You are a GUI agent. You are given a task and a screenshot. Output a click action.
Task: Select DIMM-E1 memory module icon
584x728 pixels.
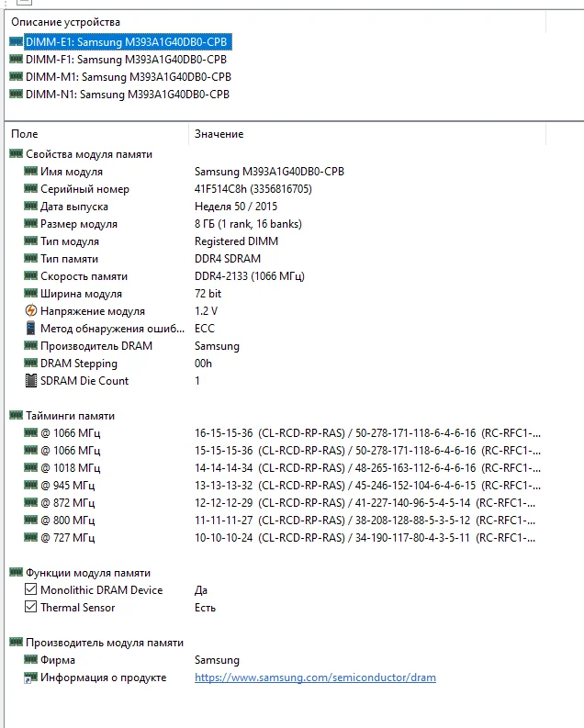pyautogui.click(x=17, y=42)
